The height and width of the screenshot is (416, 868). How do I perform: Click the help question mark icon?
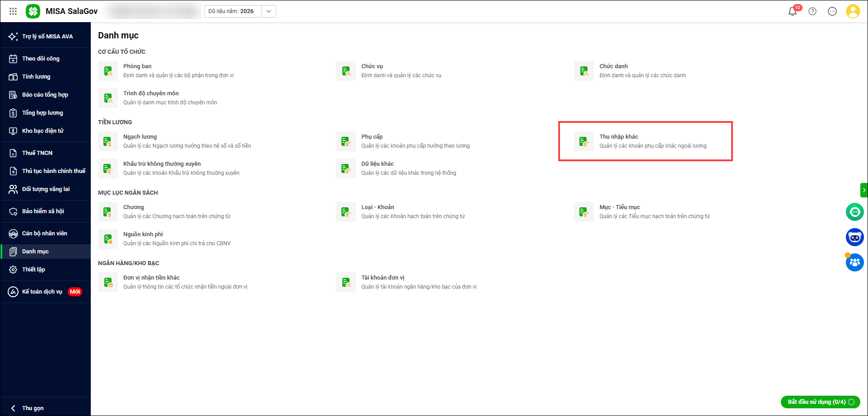[812, 11]
